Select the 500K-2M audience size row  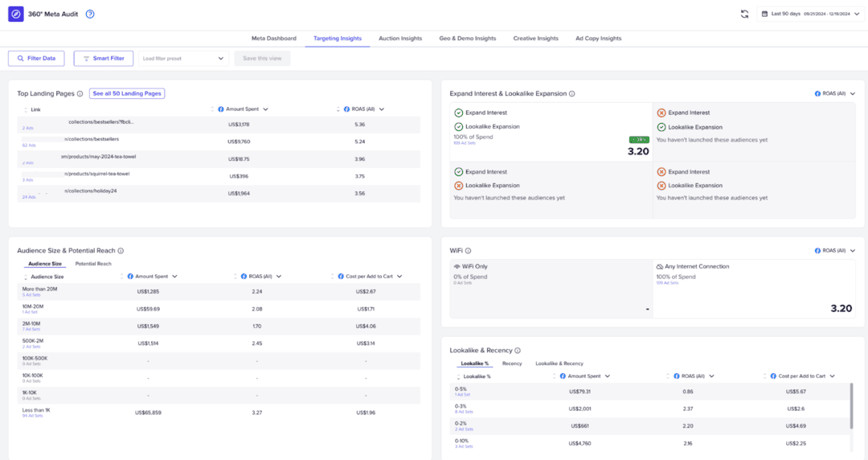coord(219,343)
